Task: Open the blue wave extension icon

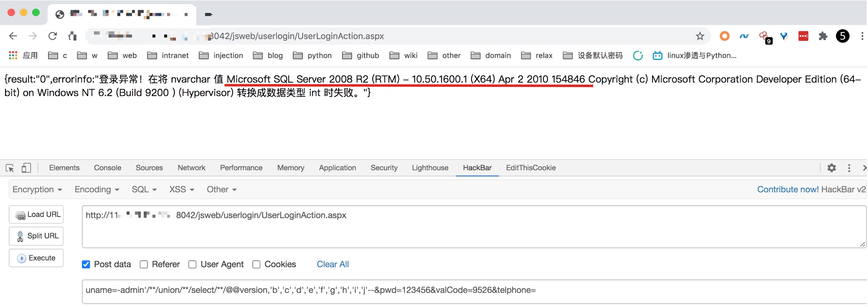Action: 744,36
